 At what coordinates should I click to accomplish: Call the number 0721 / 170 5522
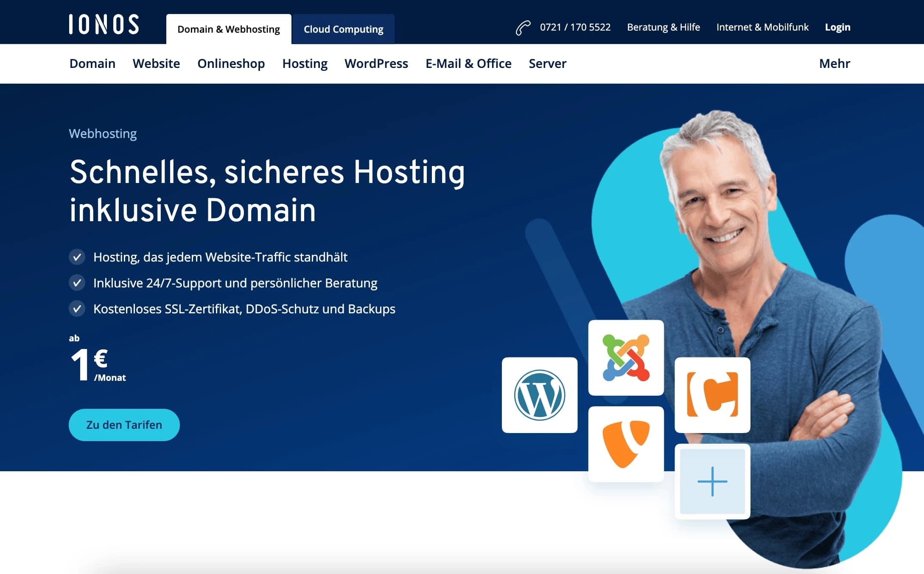click(x=575, y=27)
